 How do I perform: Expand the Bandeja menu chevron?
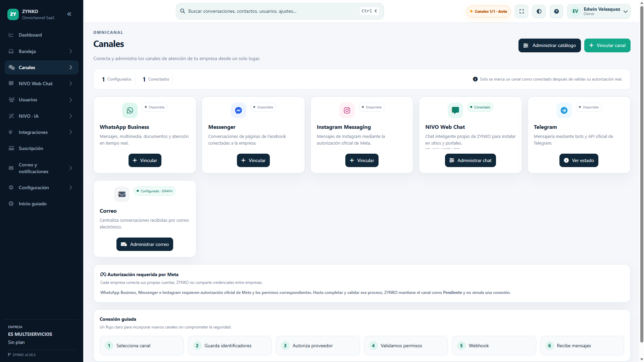[x=71, y=51]
